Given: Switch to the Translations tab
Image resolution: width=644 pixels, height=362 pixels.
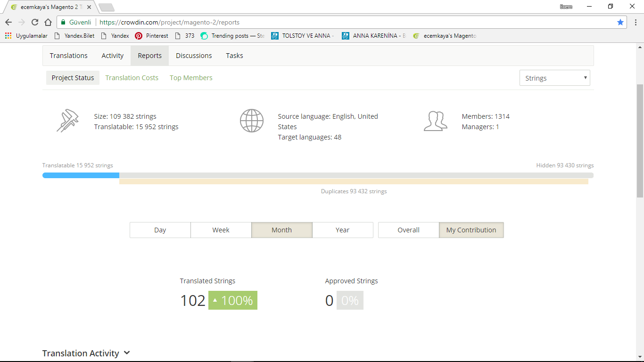Looking at the screenshot, I should [x=69, y=56].
